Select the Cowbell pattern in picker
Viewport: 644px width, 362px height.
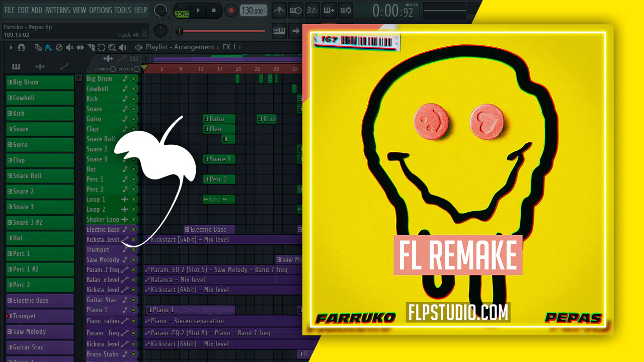[x=40, y=98]
